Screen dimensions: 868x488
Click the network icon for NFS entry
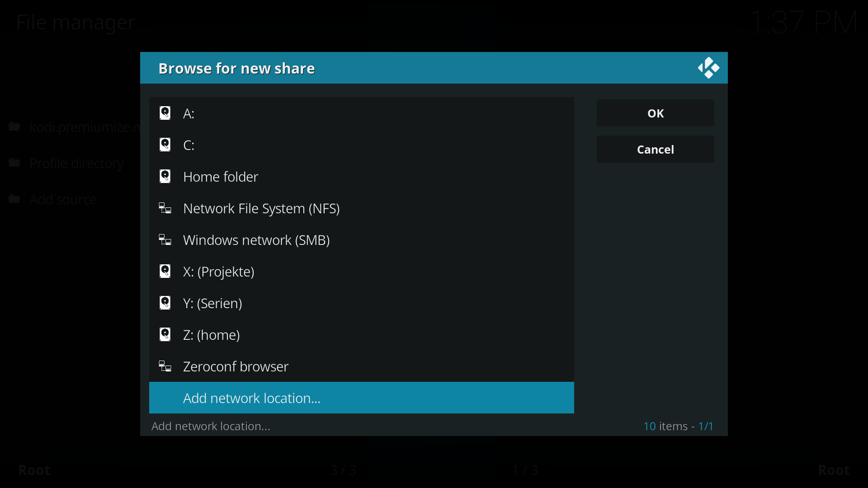pyautogui.click(x=165, y=208)
